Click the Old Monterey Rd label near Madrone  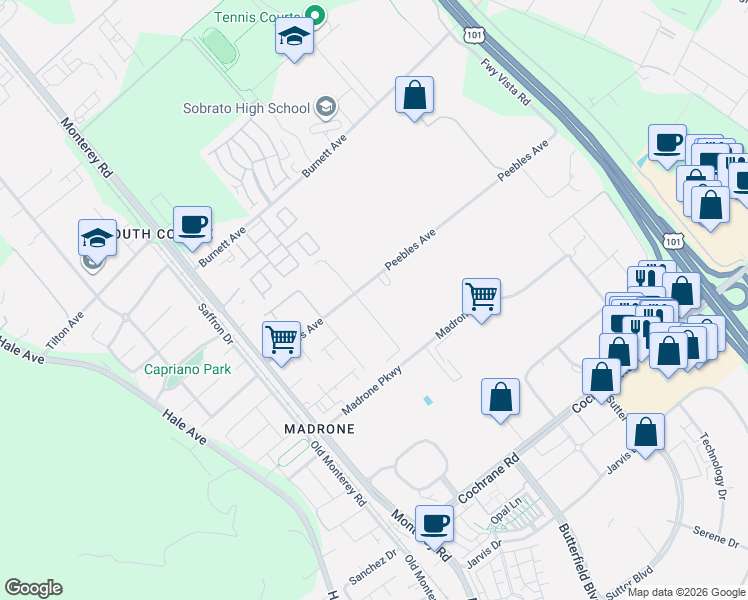pyautogui.click(x=338, y=473)
